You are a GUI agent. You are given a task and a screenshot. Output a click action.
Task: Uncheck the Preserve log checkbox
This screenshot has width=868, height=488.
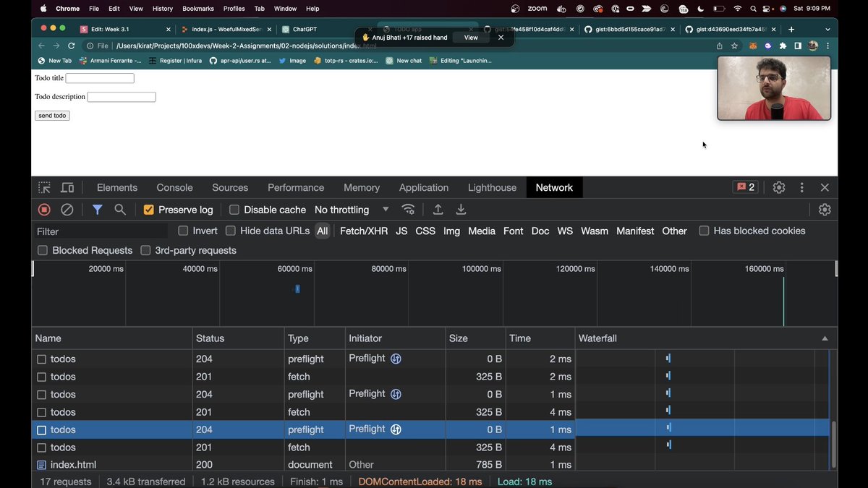(x=148, y=209)
